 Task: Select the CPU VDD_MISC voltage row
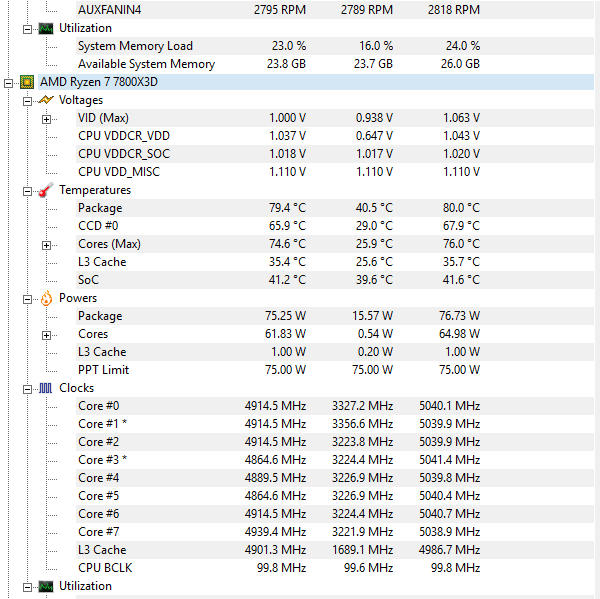click(335, 172)
